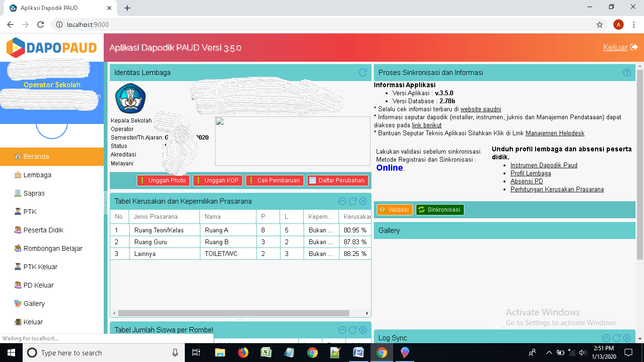Click the Beranda house icon in the sidebar
644x362 pixels.
coord(18,156)
